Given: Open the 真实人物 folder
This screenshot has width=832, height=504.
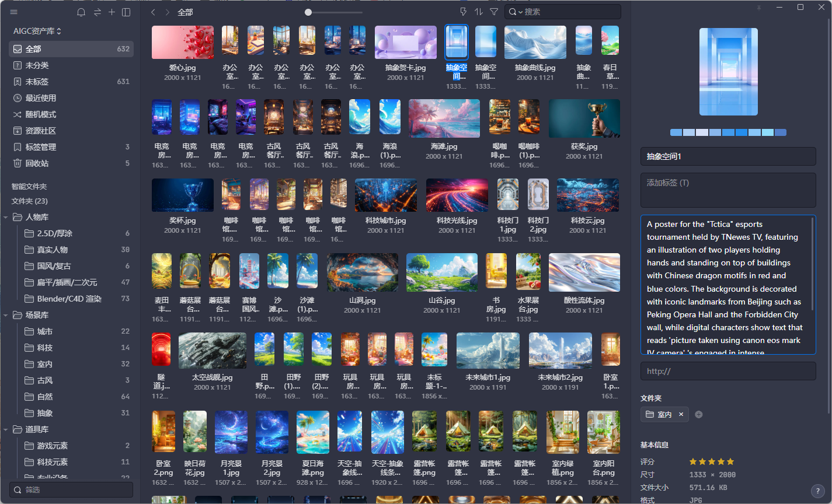Looking at the screenshot, I should [71, 250].
